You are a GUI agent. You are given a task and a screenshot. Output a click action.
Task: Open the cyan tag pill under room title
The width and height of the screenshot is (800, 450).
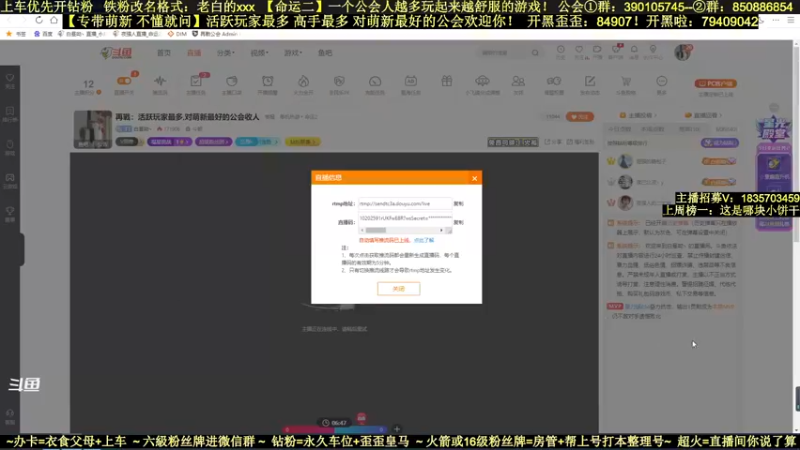(258, 142)
